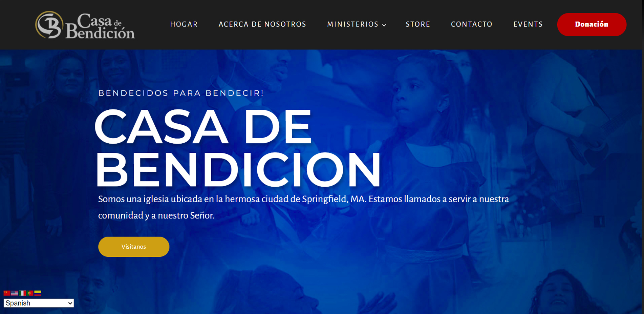This screenshot has height=314, width=644.
Task: Pick the Portuguese flag icon
Action: click(30, 293)
